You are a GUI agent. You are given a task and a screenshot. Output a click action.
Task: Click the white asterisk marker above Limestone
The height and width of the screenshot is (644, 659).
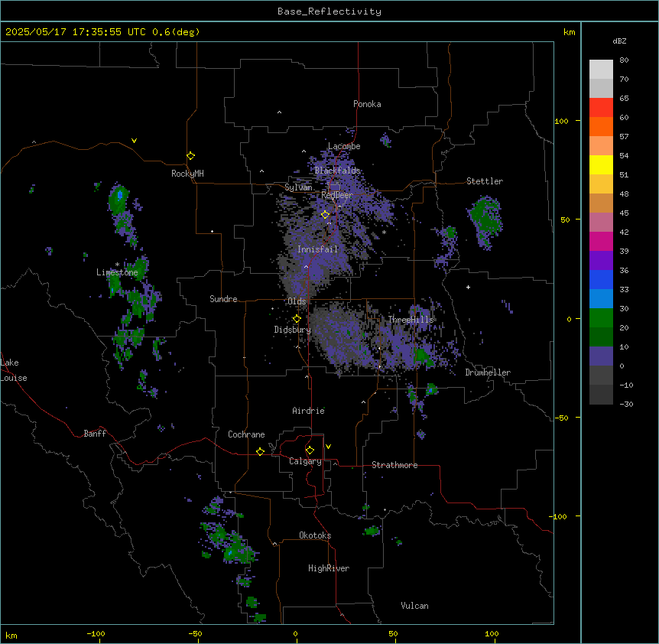pyautogui.click(x=117, y=265)
